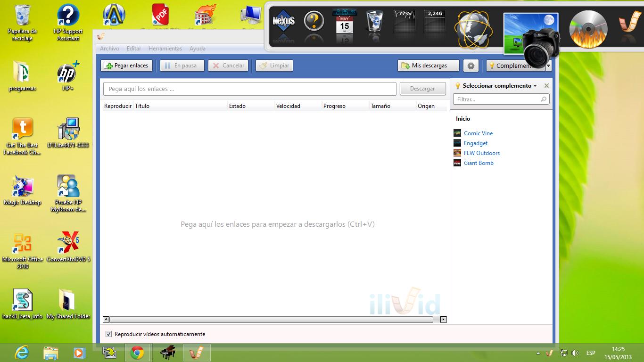Open Internet Explorer from taskbar
This screenshot has height=362, width=644.
(22, 353)
